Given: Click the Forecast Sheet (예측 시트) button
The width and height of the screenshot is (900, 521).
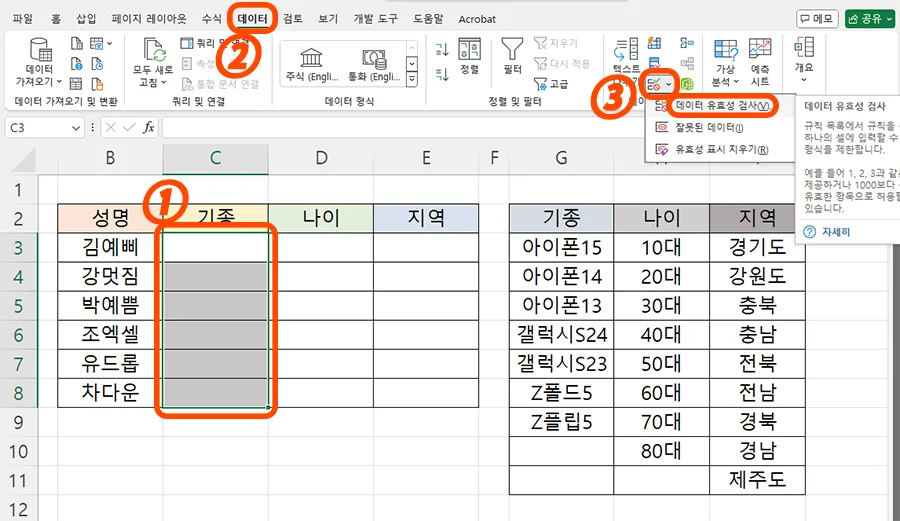Looking at the screenshot, I should click(760, 63).
